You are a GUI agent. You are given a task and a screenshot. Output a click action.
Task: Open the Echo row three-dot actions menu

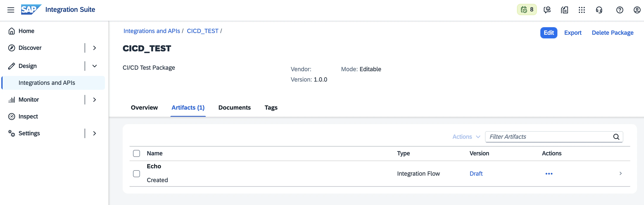point(549,173)
